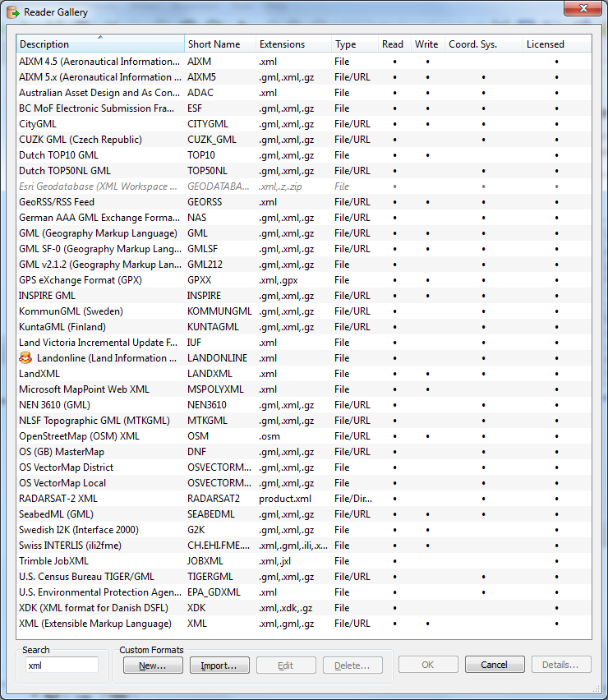Select the LandXML format
This screenshot has height=700, width=608.
pos(303,374)
